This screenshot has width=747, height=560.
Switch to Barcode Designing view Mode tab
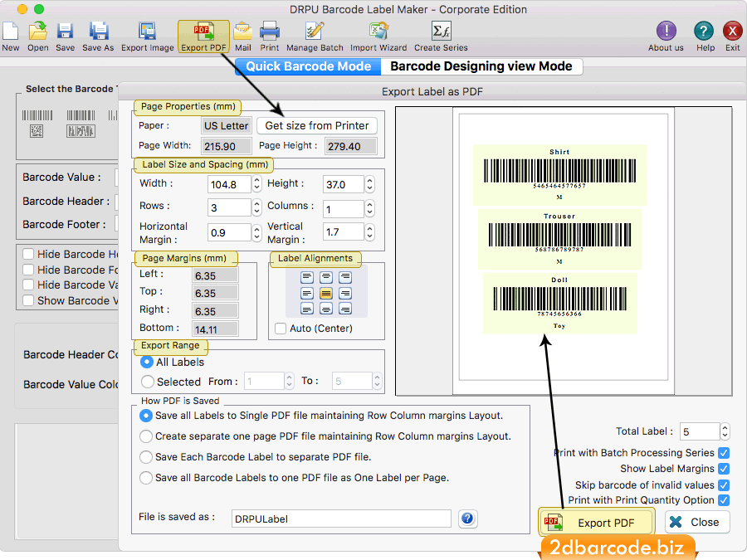tap(481, 66)
